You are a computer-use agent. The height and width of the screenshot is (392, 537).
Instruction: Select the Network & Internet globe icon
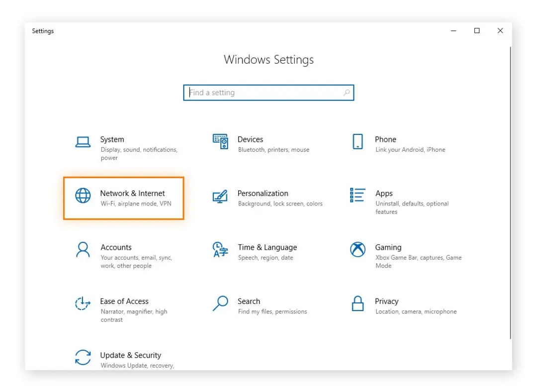83,196
